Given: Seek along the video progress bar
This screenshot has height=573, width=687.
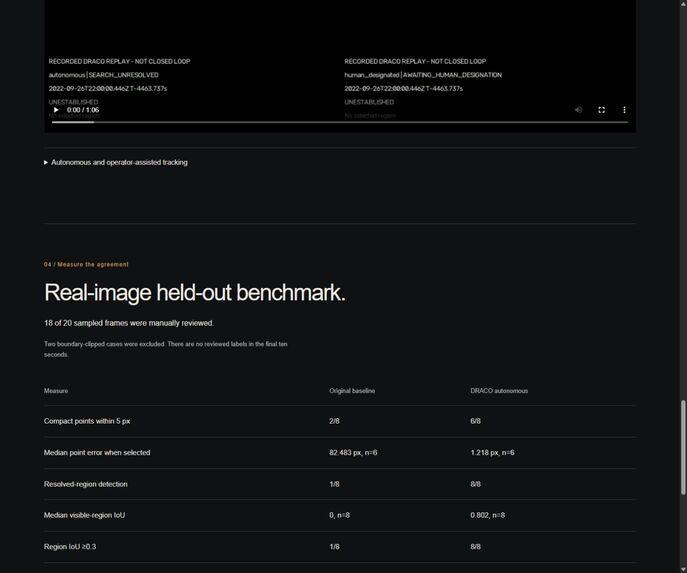Looking at the screenshot, I should (x=340, y=122).
